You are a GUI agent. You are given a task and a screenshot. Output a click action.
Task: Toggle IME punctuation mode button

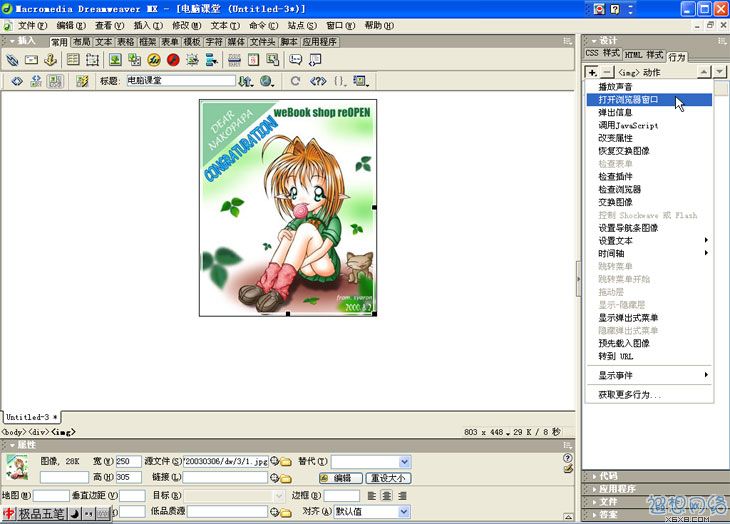[x=88, y=514]
